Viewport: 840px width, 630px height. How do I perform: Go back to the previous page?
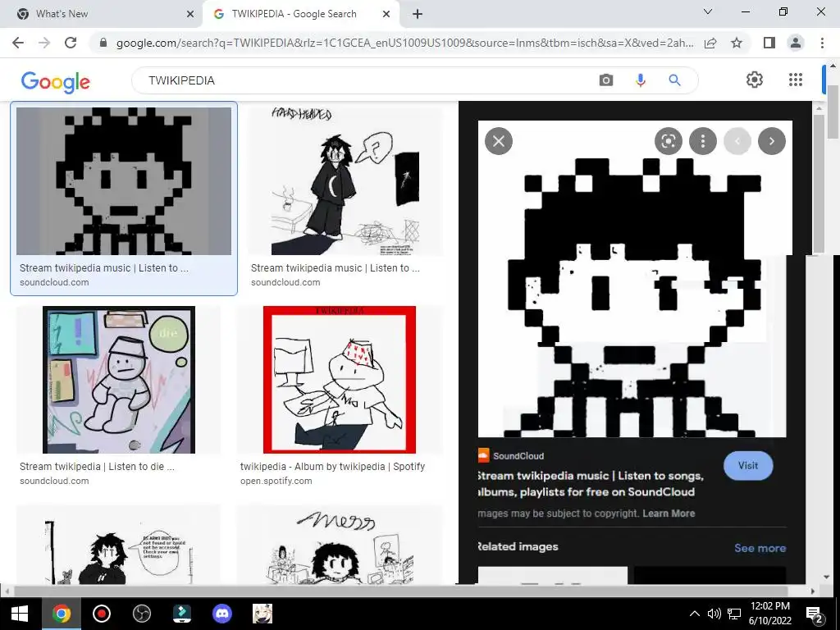[x=18, y=43]
